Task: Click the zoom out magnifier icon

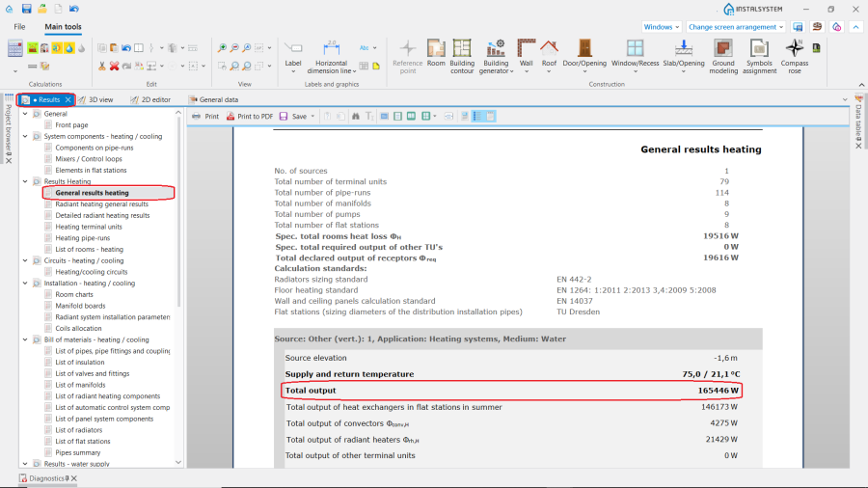Action: (x=234, y=48)
